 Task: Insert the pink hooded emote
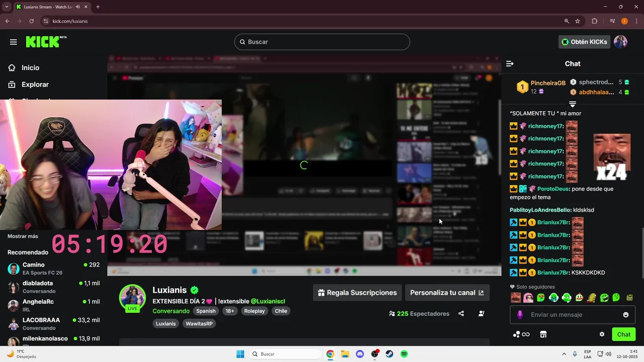coord(528,298)
